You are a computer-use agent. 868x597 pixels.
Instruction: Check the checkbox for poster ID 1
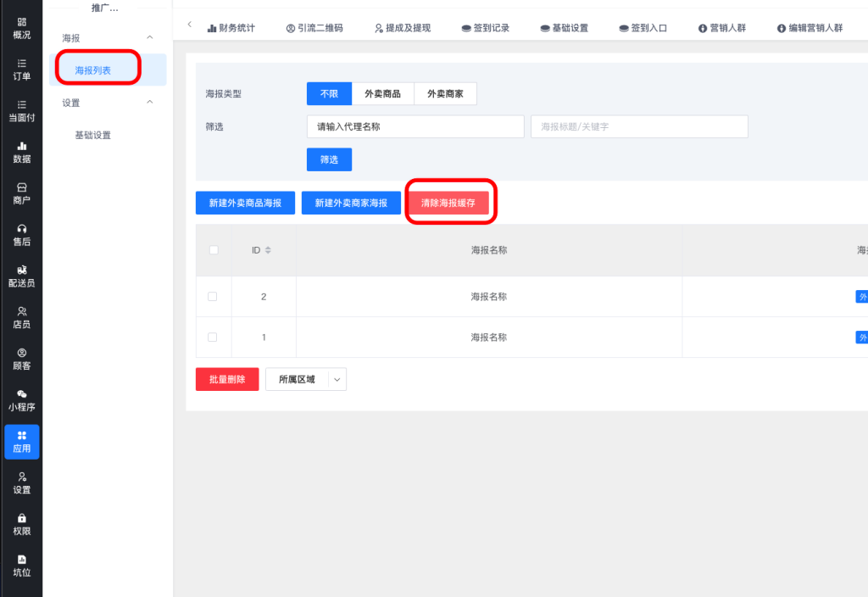[213, 337]
